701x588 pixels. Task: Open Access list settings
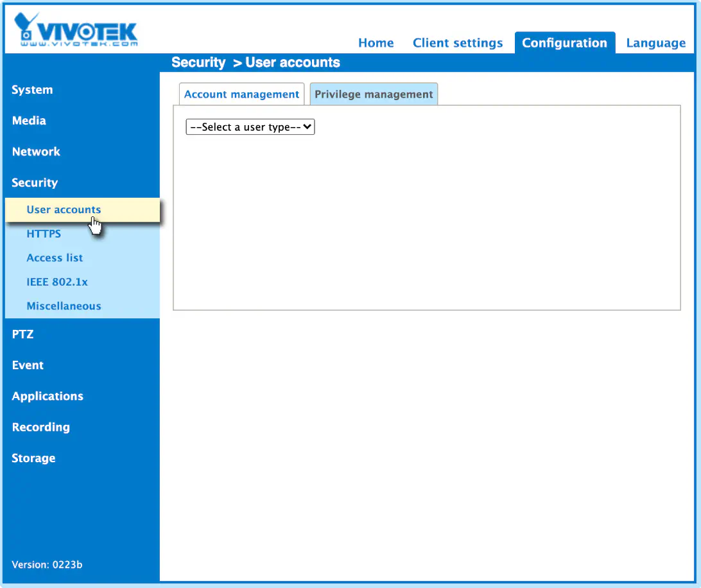[x=55, y=258]
